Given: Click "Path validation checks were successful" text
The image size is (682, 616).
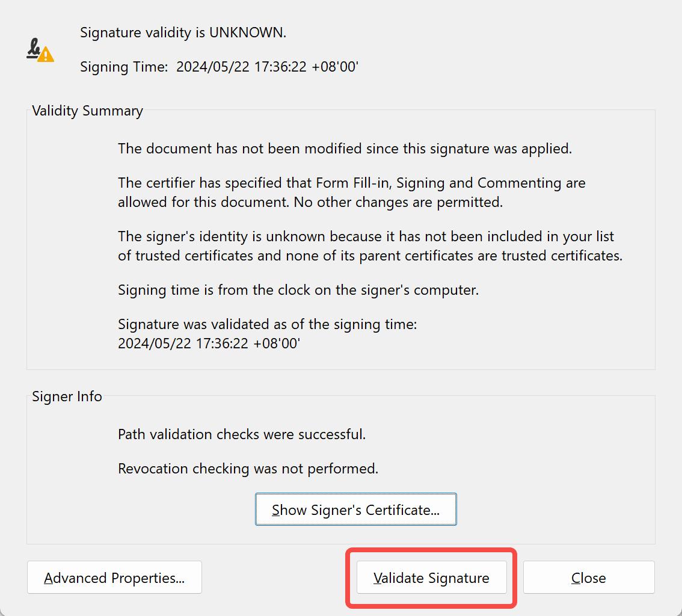Looking at the screenshot, I should pyautogui.click(x=241, y=434).
